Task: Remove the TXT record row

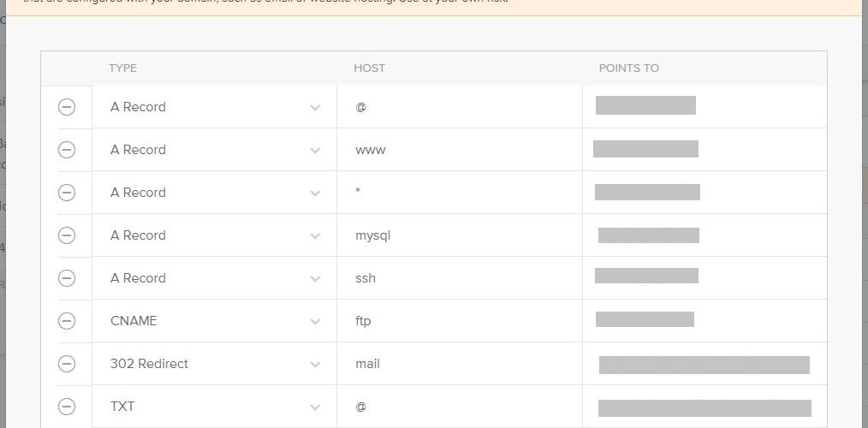Action: pos(67,407)
